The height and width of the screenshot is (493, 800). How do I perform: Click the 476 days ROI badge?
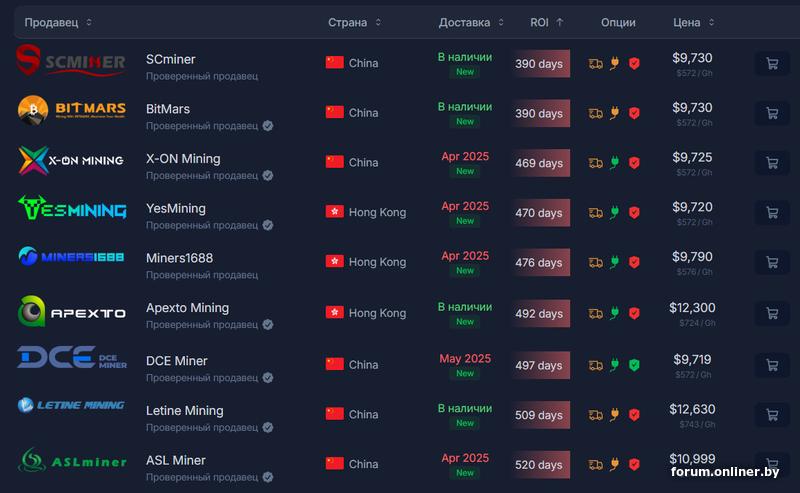(540, 262)
